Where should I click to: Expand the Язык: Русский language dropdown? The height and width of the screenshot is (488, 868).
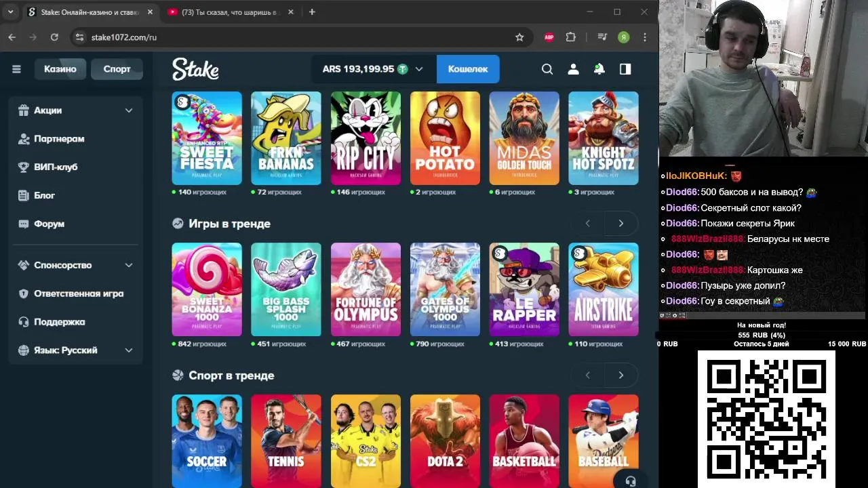pos(76,350)
